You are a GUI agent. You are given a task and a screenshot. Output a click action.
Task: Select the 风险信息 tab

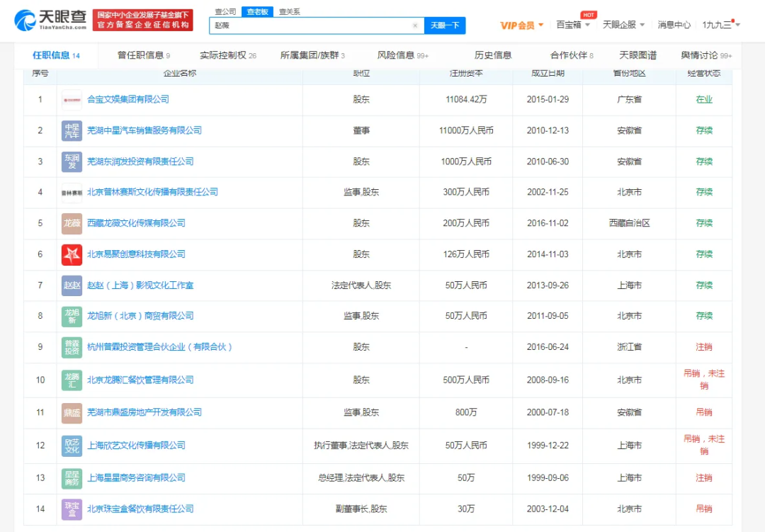(x=402, y=55)
